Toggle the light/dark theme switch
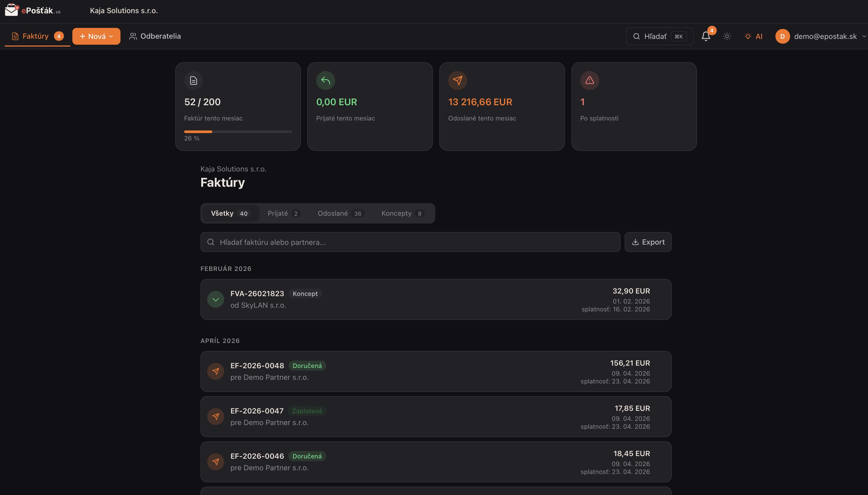Screen dimensions: 868x495 click(727, 36)
